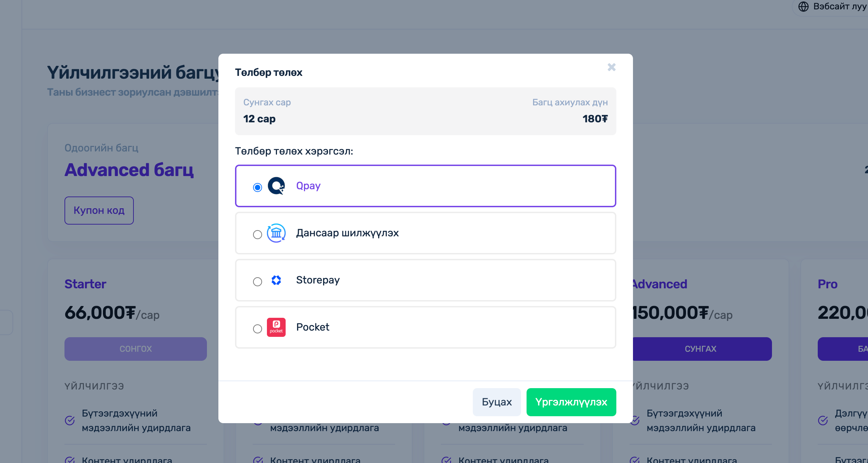
Task: Click the Qpay logo icon
Action: click(x=276, y=186)
